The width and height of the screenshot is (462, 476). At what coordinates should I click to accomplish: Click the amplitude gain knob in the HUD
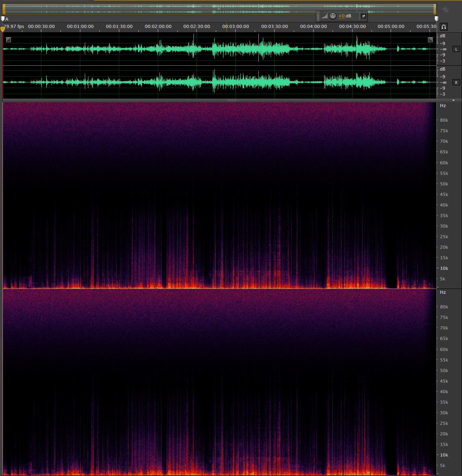click(333, 16)
